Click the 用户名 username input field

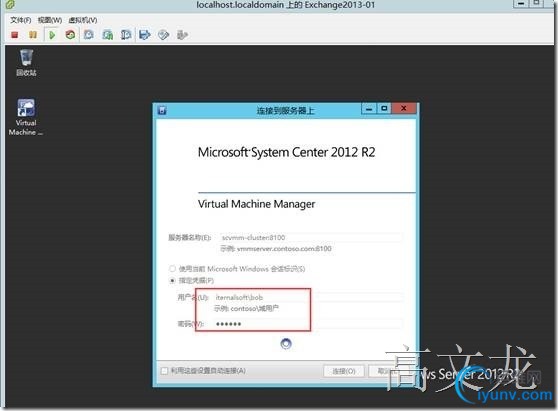(x=308, y=297)
